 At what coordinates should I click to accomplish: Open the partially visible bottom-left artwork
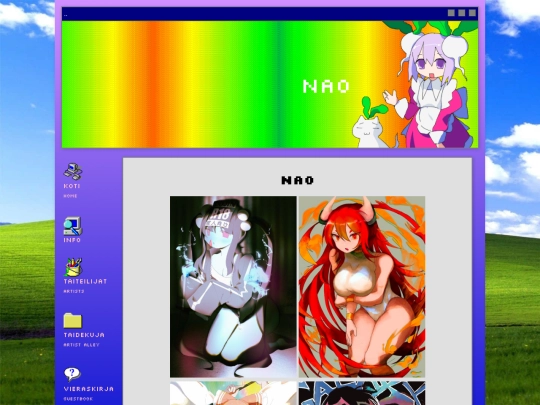coord(233,393)
